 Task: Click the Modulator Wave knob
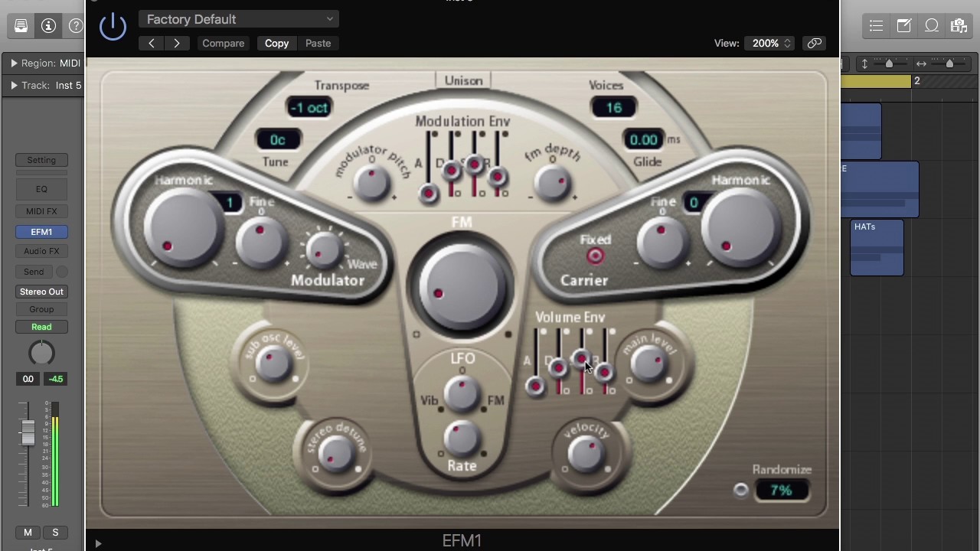click(323, 249)
